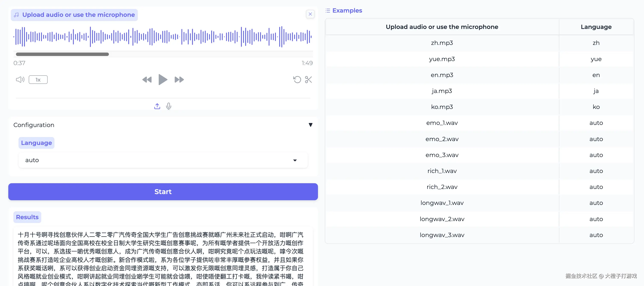
Task: Click the volume speaker icon
Action: click(x=20, y=80)
